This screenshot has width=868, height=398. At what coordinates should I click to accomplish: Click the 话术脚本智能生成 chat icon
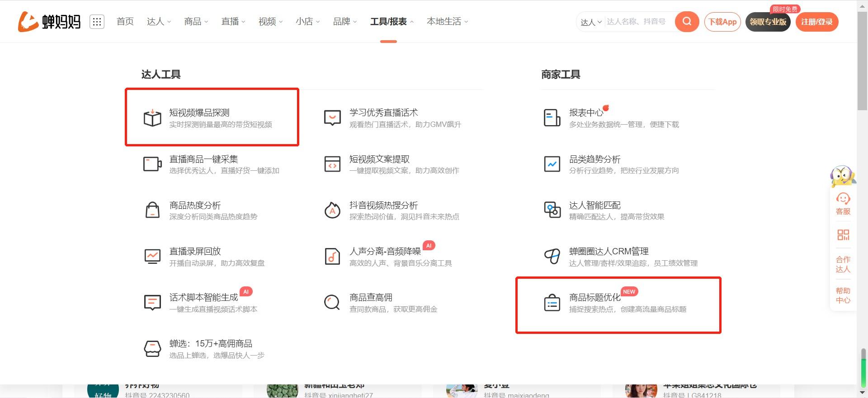tap(152, 302)
